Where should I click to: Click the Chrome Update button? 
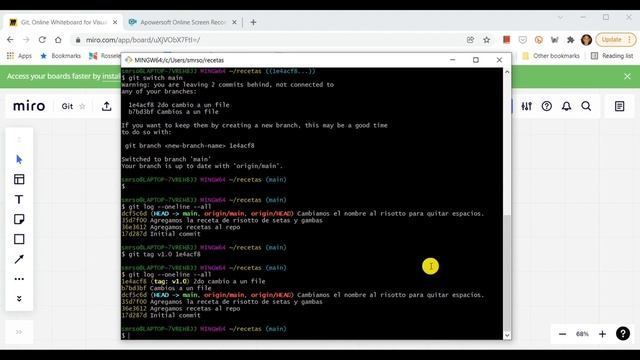click(616, 40)
